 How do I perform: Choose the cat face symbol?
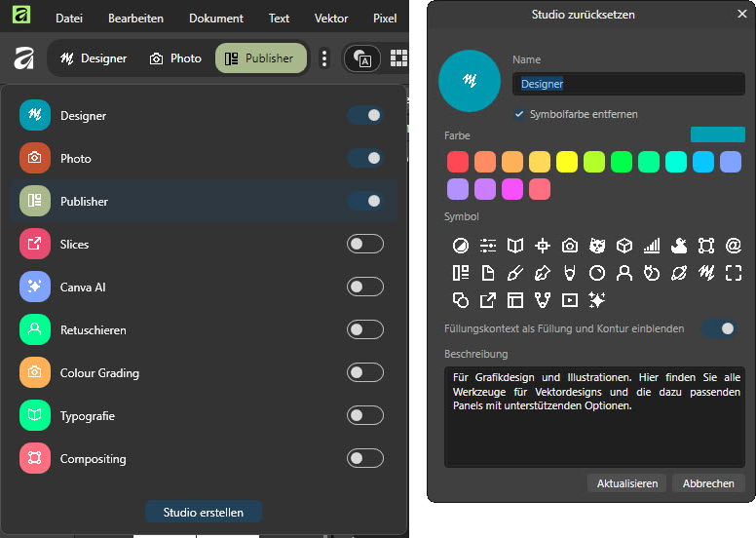(x=597, y=246)
